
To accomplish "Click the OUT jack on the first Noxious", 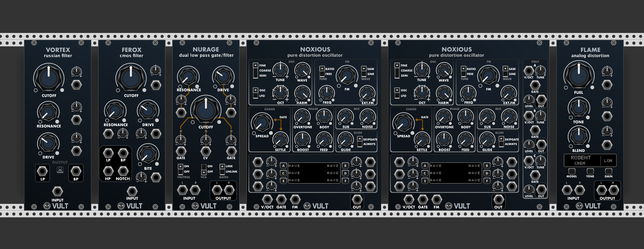I will (357, 199).
